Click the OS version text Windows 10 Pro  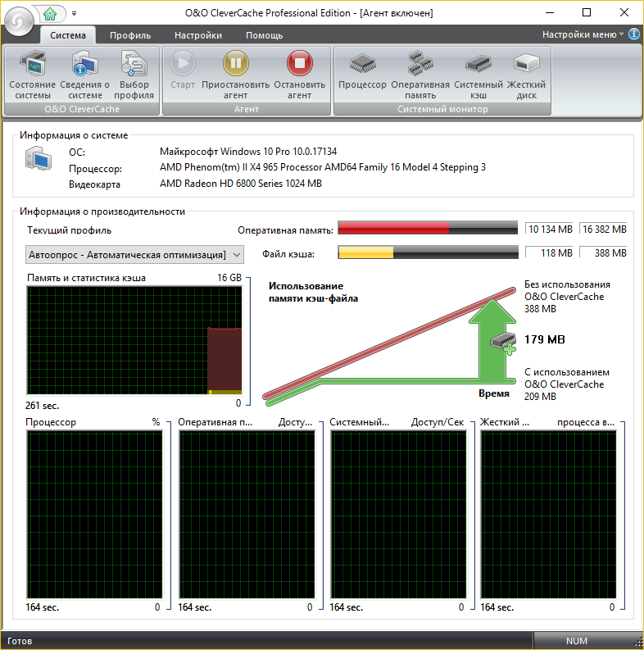[248, 152]
